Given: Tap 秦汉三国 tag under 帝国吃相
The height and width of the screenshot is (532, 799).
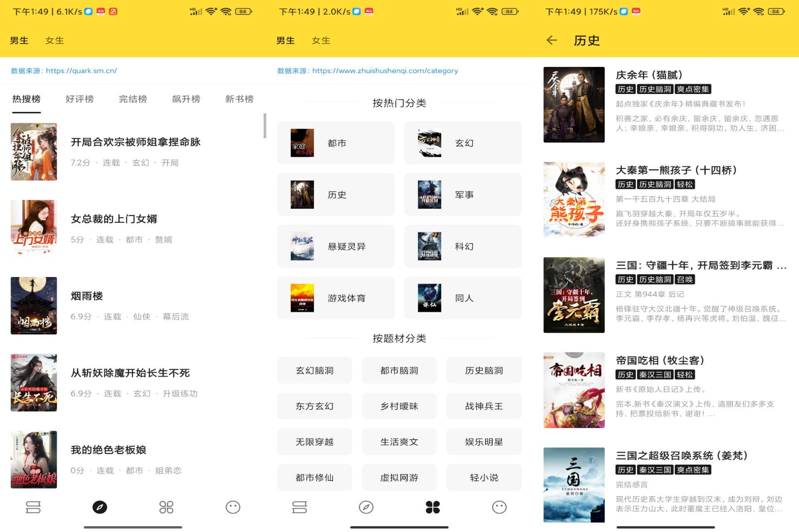Looking at the screenshot, I should [655, 375].
